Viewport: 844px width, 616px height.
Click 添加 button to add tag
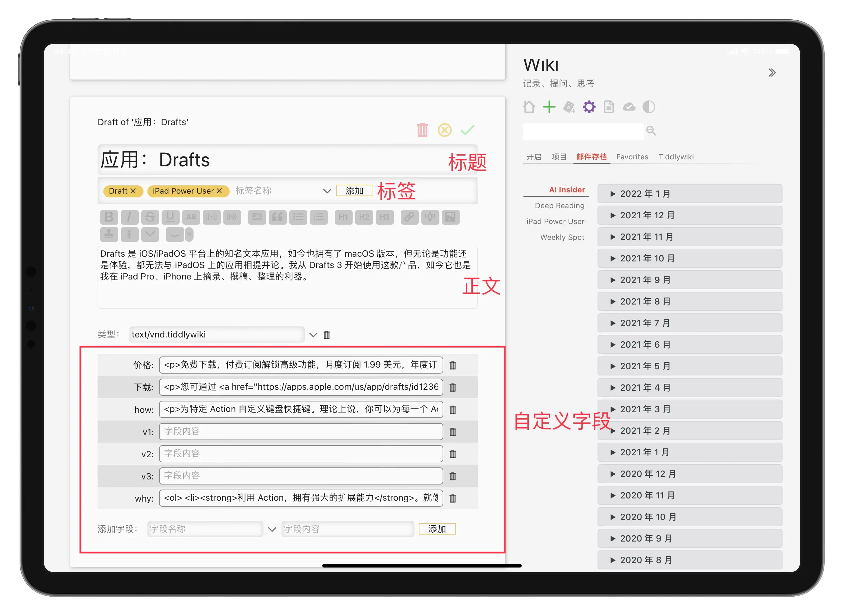[x=354, y=190]
